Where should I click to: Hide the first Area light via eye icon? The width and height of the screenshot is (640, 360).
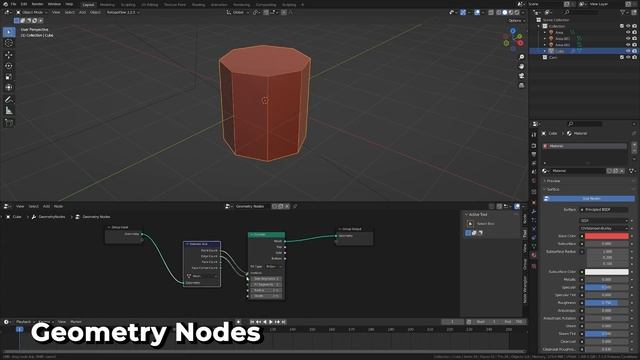pos(628,32)
